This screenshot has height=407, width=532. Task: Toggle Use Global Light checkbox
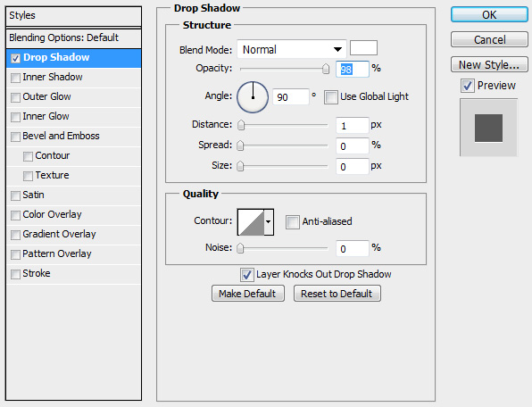click(331, 97)
